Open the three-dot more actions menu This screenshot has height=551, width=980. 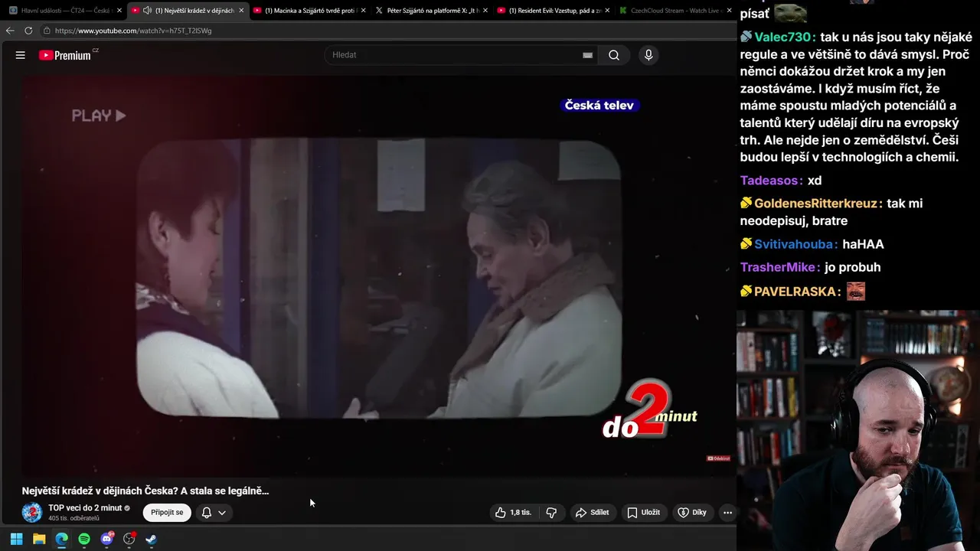[727, 513]
